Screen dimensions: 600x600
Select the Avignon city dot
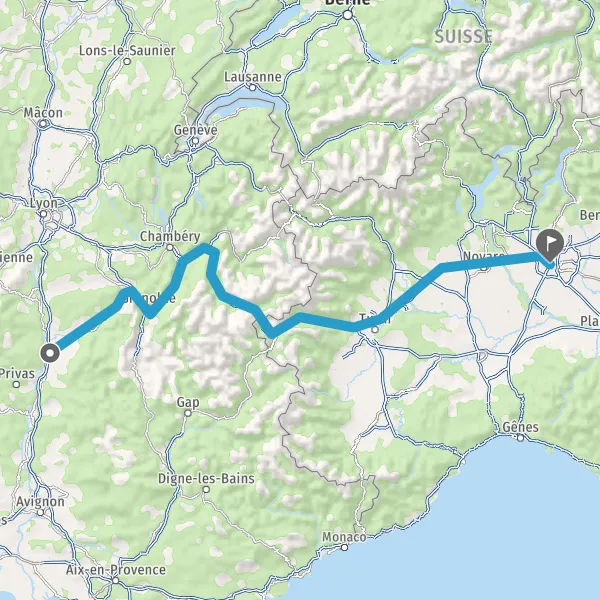click(41, 512)
